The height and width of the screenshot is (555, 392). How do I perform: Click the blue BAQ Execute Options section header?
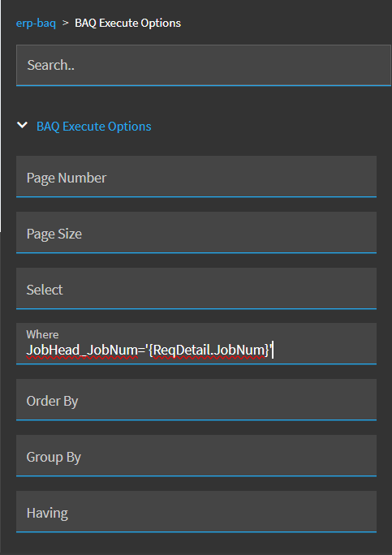click(x=94, y=127)
